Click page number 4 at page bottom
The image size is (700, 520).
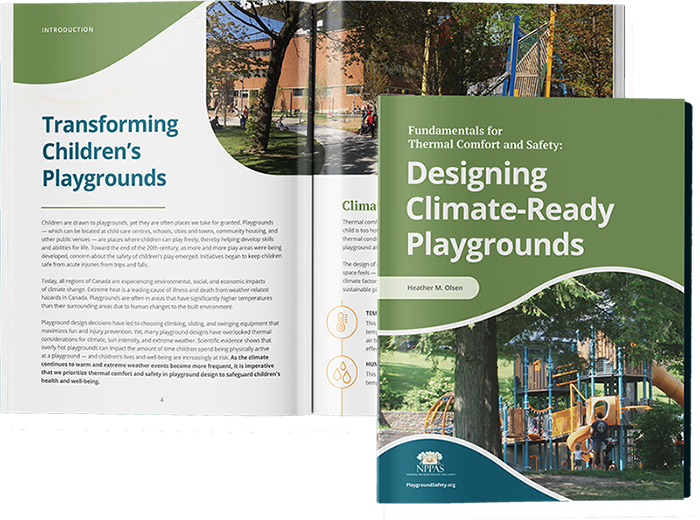point(159,399)
